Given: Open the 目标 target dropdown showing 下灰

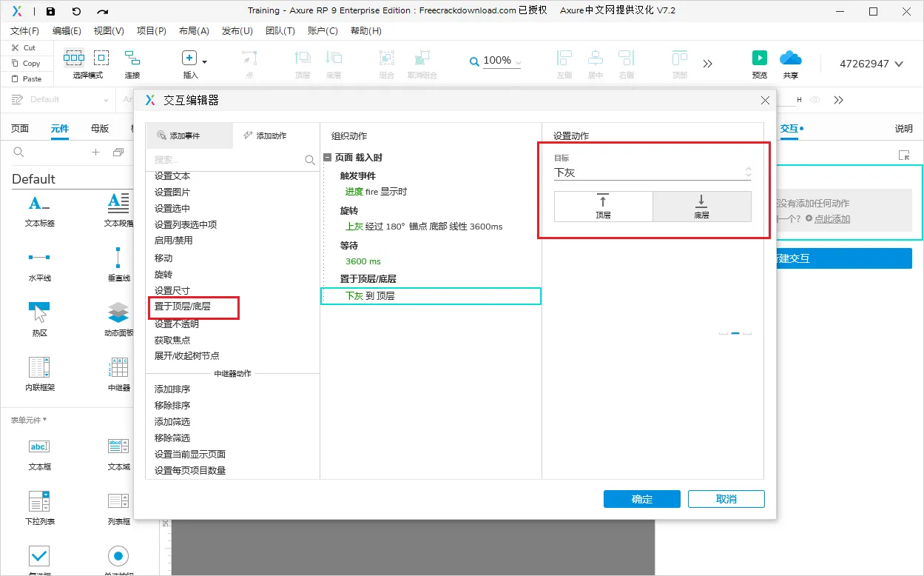Looking at the screenshot, I should (653, 173).
